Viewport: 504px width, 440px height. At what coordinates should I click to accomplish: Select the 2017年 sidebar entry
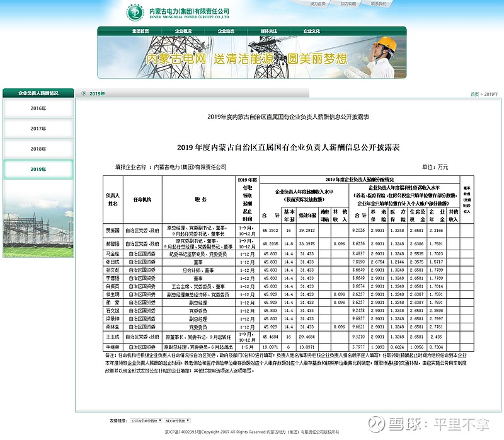pyautogui.click(x=38, y=129)
